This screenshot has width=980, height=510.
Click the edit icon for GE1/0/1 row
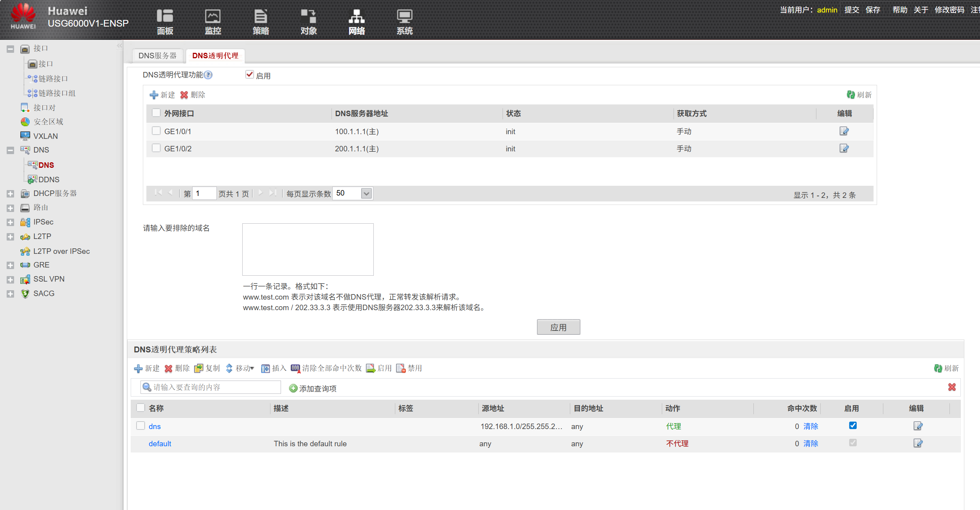tap(844, 131)
